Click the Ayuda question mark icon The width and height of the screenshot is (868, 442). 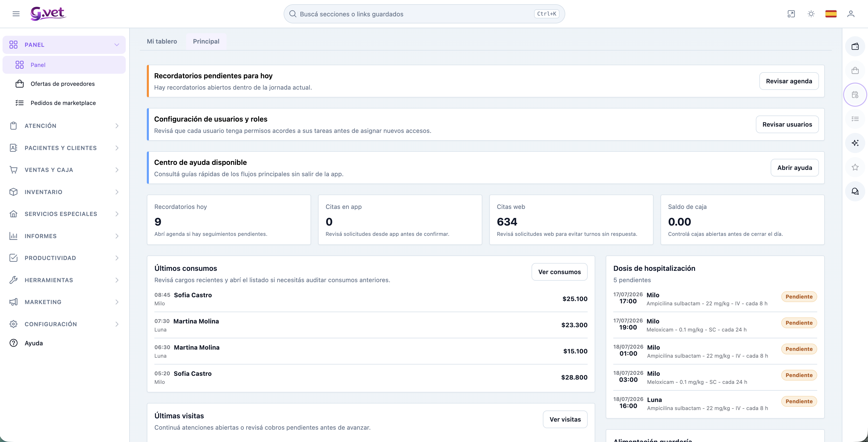(14, 343)
